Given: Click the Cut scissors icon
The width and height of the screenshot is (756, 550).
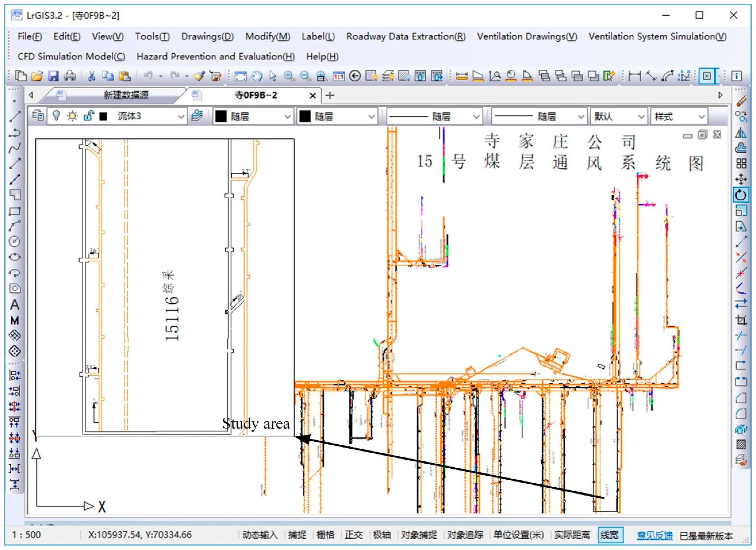Looking at the screenshot, I should click(x=91, y=76).
